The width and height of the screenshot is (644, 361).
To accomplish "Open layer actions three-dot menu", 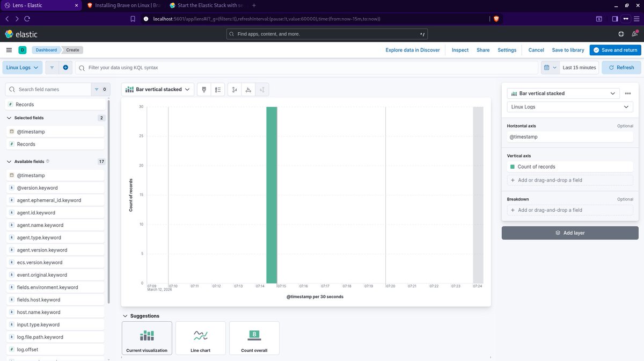I will (x=628, y=93).
